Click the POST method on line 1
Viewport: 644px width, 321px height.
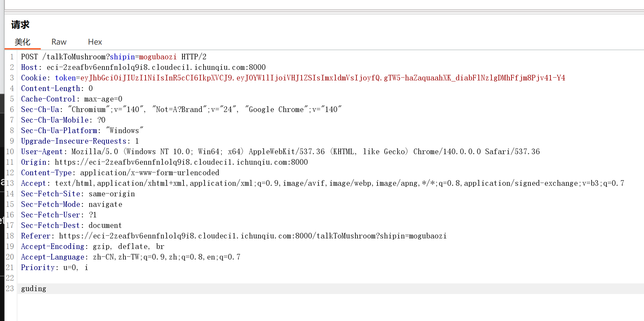pos(29,57)
